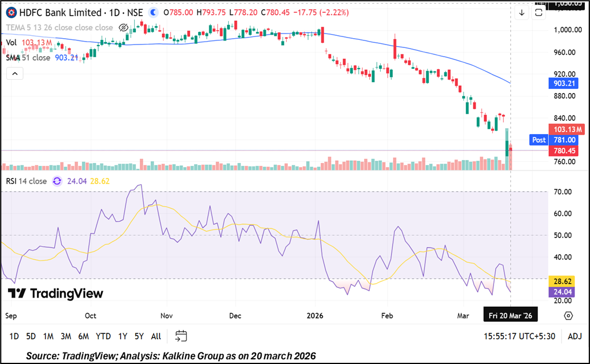Screen dimensions: 590x364
Task: Collapse the indicator legend with chevron button
Action: [14, 73]
